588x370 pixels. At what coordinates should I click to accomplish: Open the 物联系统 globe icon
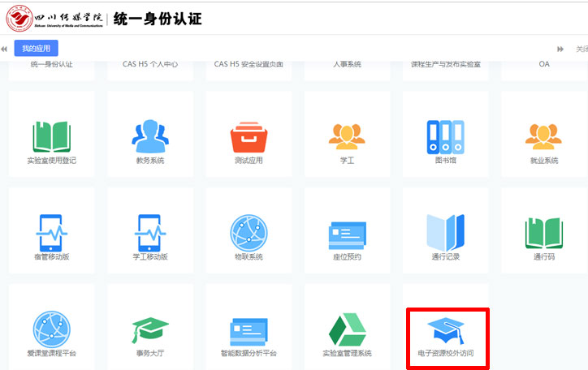coord(249,234)
